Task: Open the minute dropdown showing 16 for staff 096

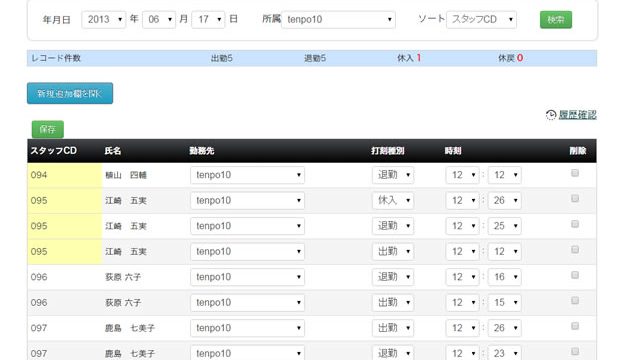Action: pos(504,277)
